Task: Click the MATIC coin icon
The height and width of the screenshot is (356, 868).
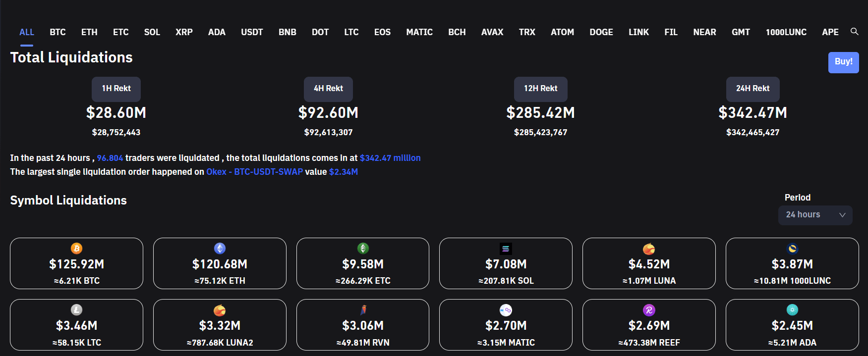Action: pos(506,310)
